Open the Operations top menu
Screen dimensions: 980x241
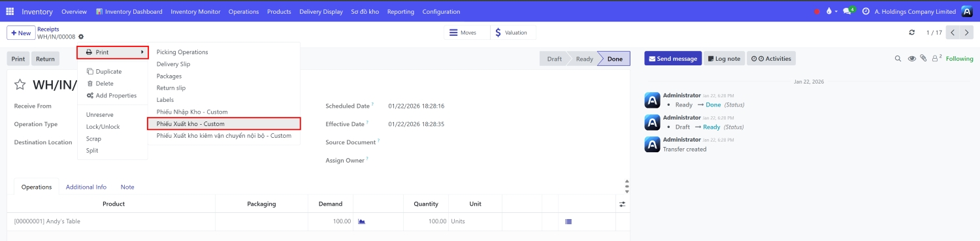pos(244,12)
